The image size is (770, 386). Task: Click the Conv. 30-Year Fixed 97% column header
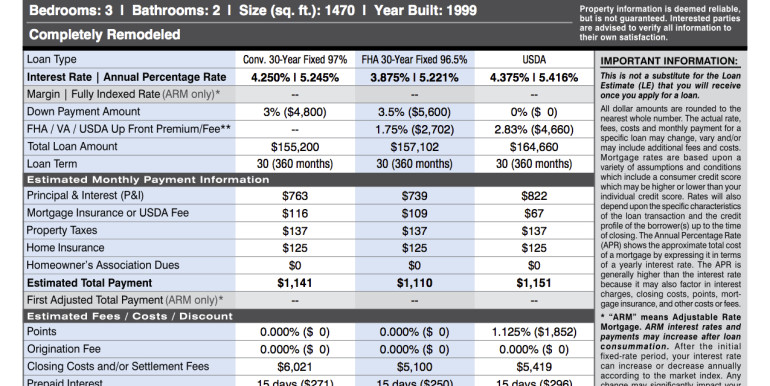click(295, 60)
